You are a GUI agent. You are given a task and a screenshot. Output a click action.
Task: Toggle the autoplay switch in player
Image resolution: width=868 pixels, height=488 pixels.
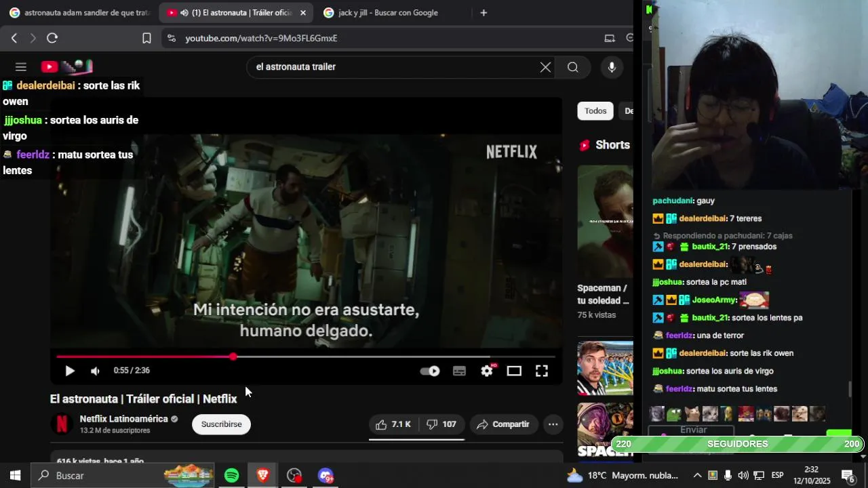[430, 371]
